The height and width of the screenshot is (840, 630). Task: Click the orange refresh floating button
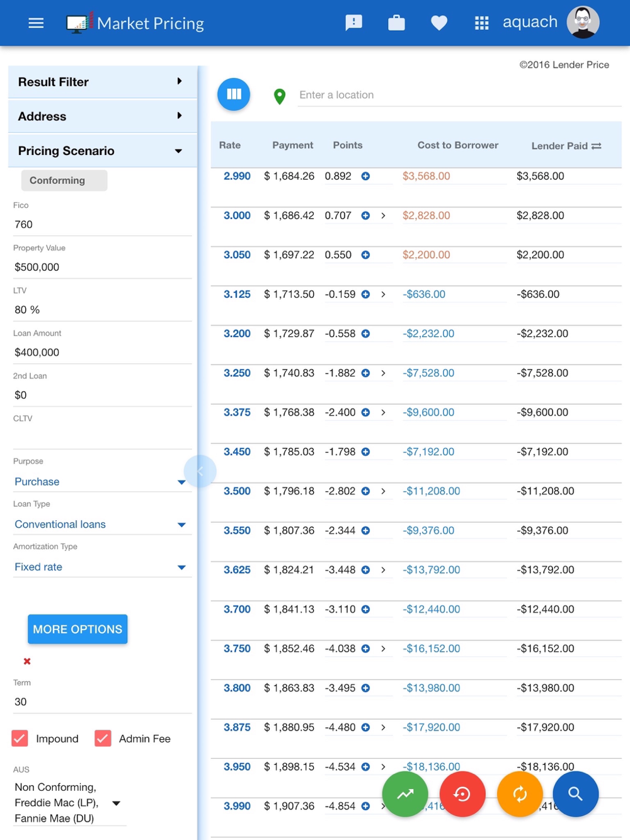click(520, 794)
